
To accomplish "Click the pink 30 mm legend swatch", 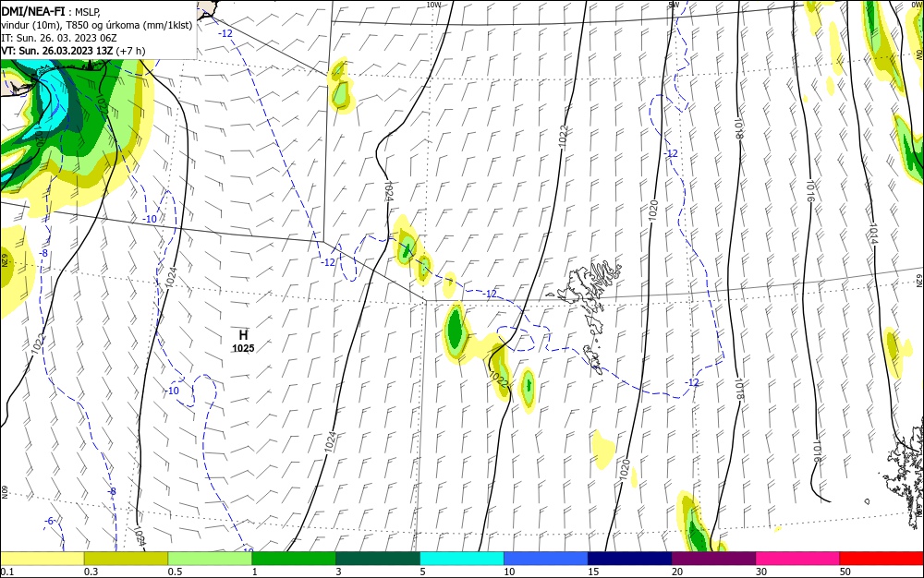I will click(798, 559).
